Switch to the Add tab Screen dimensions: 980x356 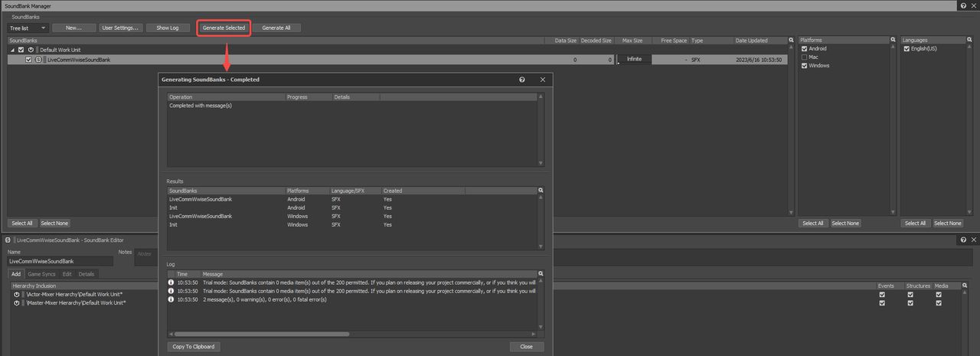pyautogui.click(x=16, y=273)
